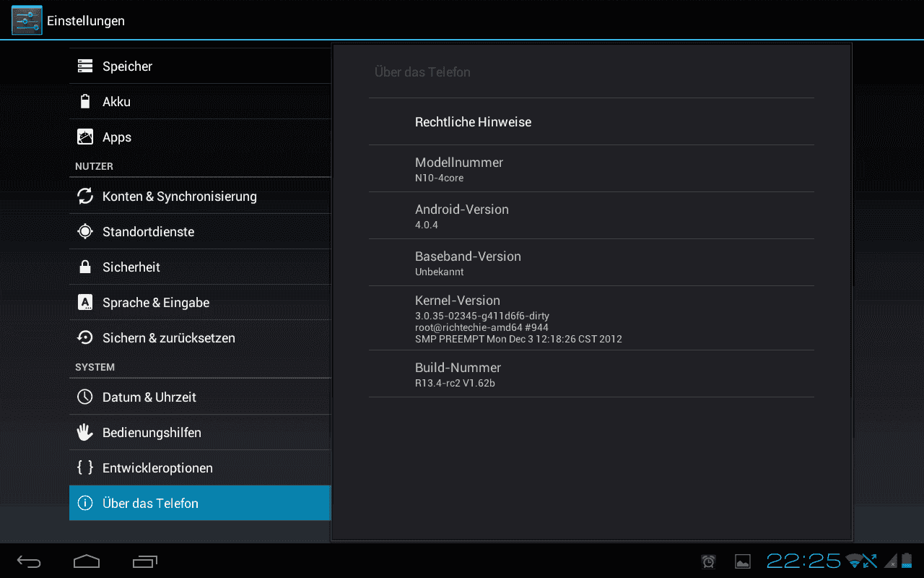Click the N10-4core model value
Viewport: 924px width, 578px height.
pos(439,178)
